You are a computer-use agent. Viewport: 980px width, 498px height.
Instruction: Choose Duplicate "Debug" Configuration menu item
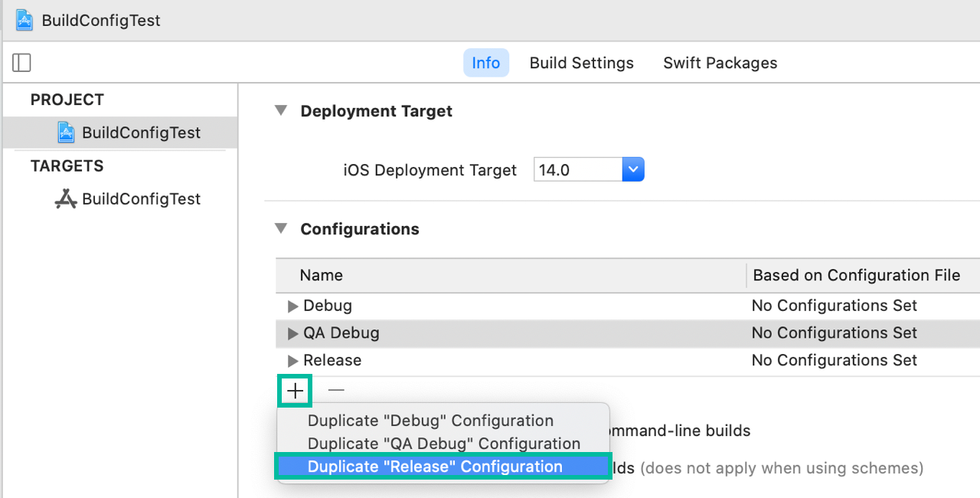tap(430, 421)
